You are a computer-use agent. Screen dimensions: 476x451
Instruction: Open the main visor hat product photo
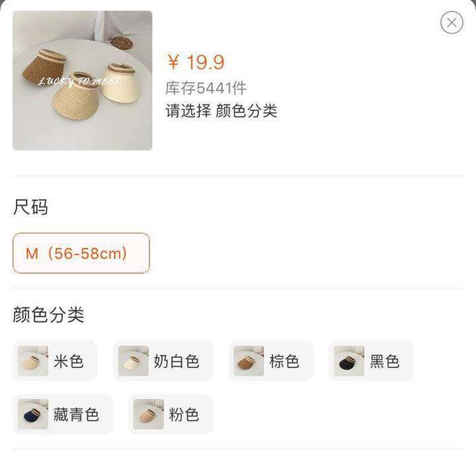82,81
